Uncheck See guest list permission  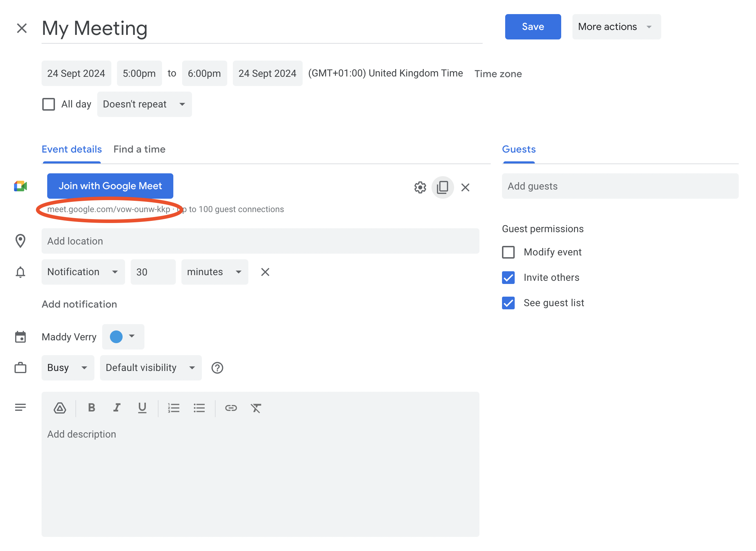click(508, 303)
